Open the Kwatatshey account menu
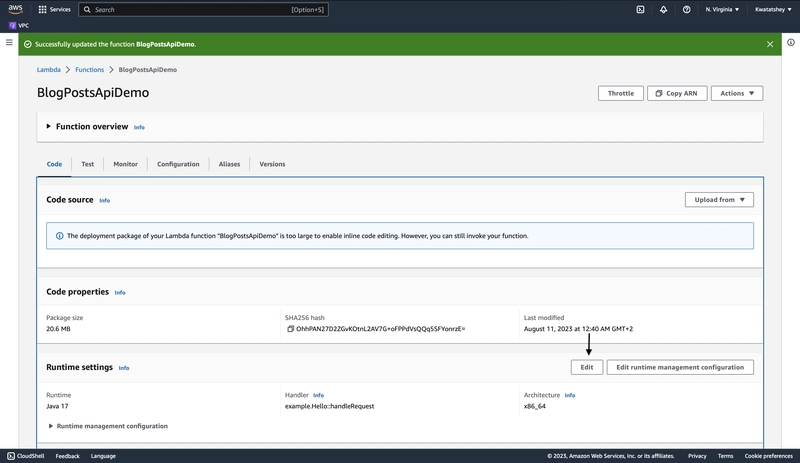800x463 pixels. [773, 9]
